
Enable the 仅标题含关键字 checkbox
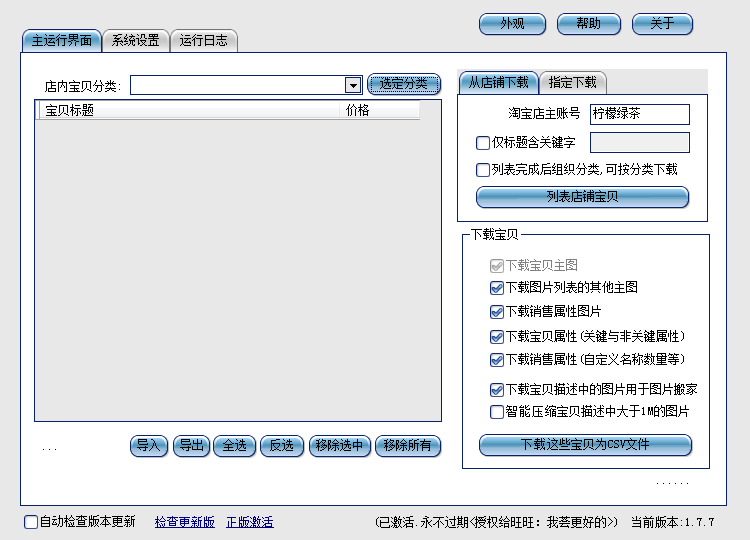(x=484, y=143)
